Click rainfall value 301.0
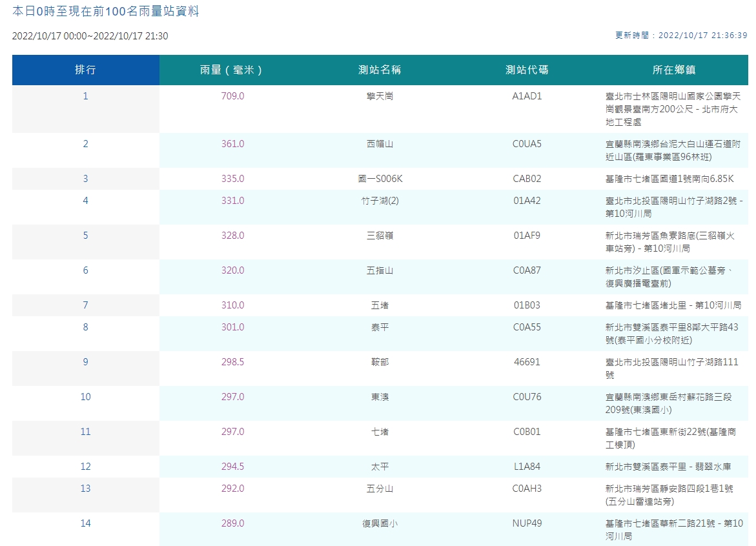 (x=233, y=327)
